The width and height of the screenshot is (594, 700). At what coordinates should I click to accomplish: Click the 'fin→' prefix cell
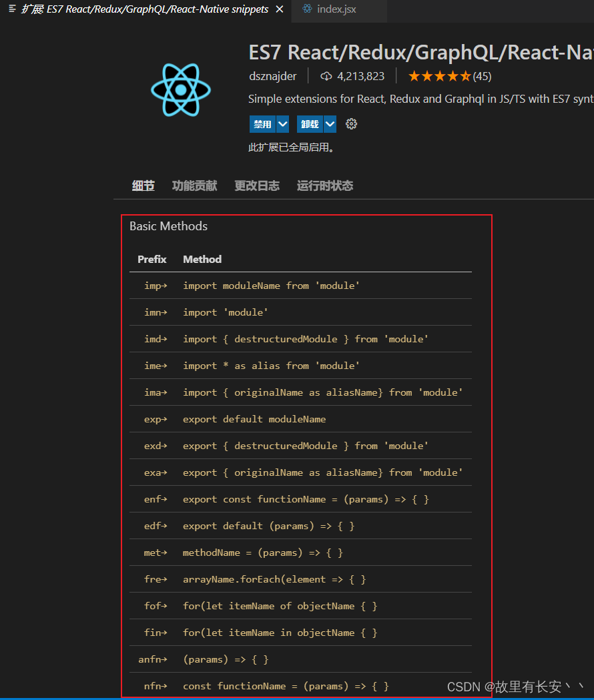point(156,633)
